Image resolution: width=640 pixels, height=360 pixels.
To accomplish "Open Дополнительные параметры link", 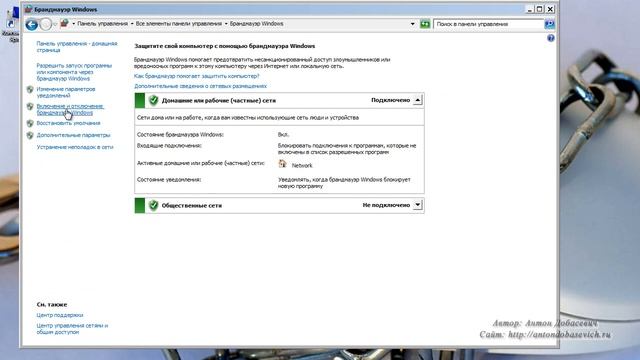I will (73, 135).
